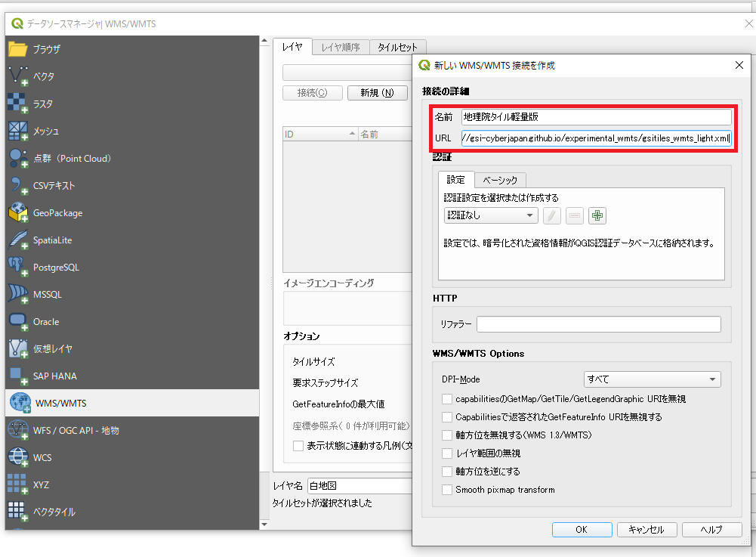Select the SpatiaLite feather icon

point(18,240)
